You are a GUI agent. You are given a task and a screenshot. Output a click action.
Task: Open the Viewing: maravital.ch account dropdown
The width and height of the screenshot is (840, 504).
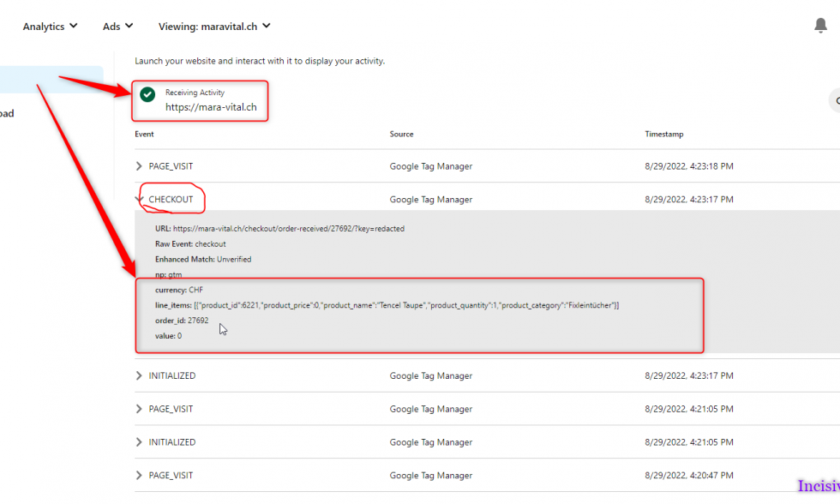coord(214,27)
